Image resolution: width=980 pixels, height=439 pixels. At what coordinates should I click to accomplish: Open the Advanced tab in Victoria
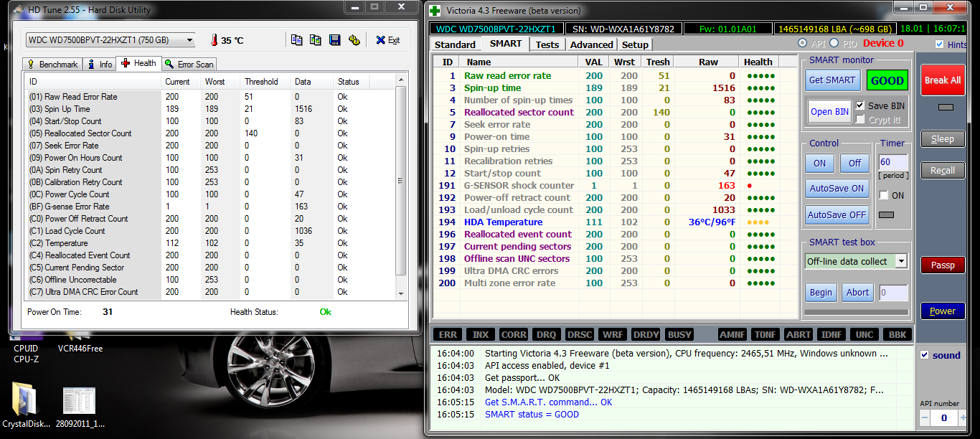(x=592, y=44)
